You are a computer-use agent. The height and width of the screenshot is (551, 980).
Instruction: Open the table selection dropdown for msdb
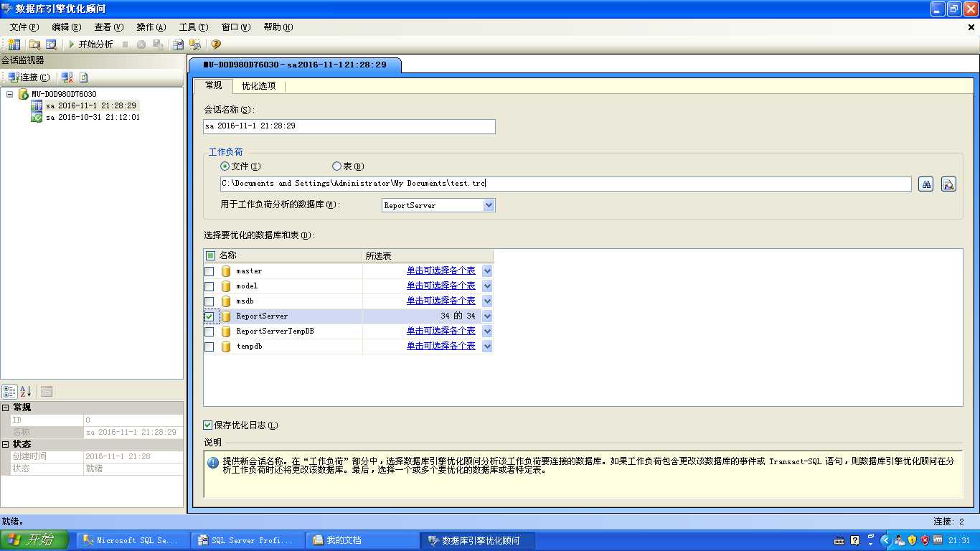[487, 301]
